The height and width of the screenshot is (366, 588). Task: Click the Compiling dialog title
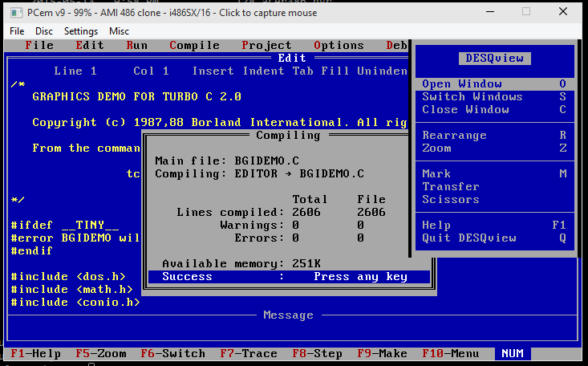pyautogui.click(x=288, y=136)
